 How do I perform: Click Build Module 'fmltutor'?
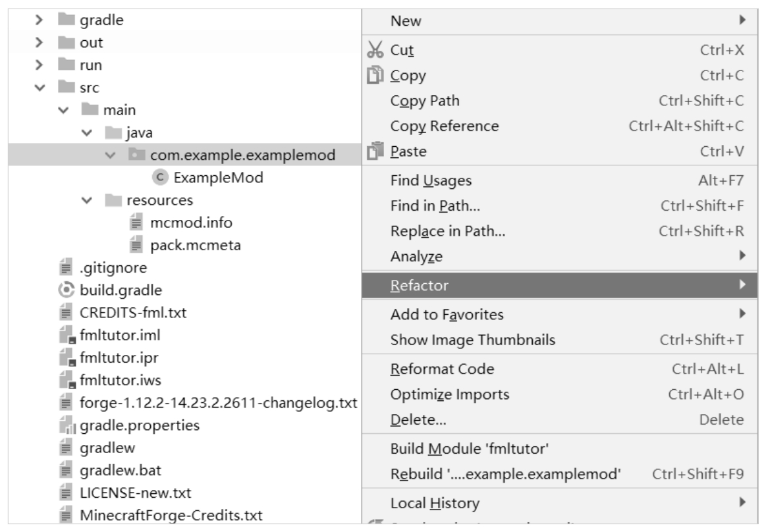[x=470, y=450]
